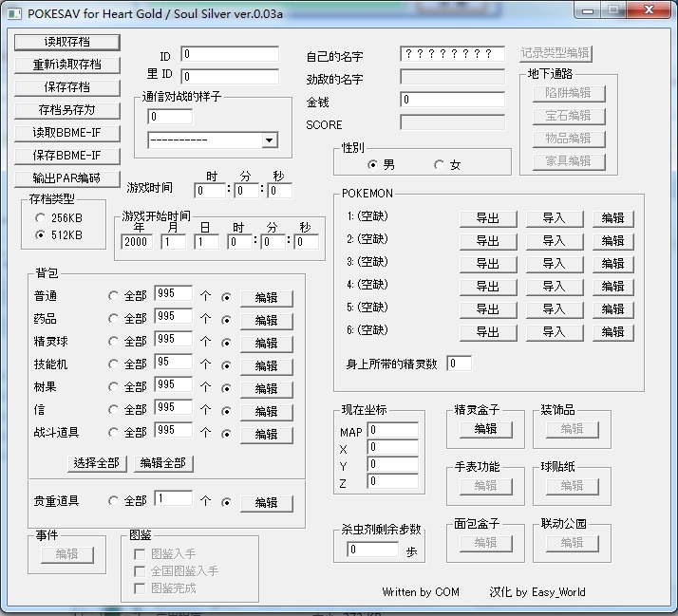This screenshot has width=678, height=616.
Task: Click 读取存档 button to load save
Action: click(x=67, y=43)
